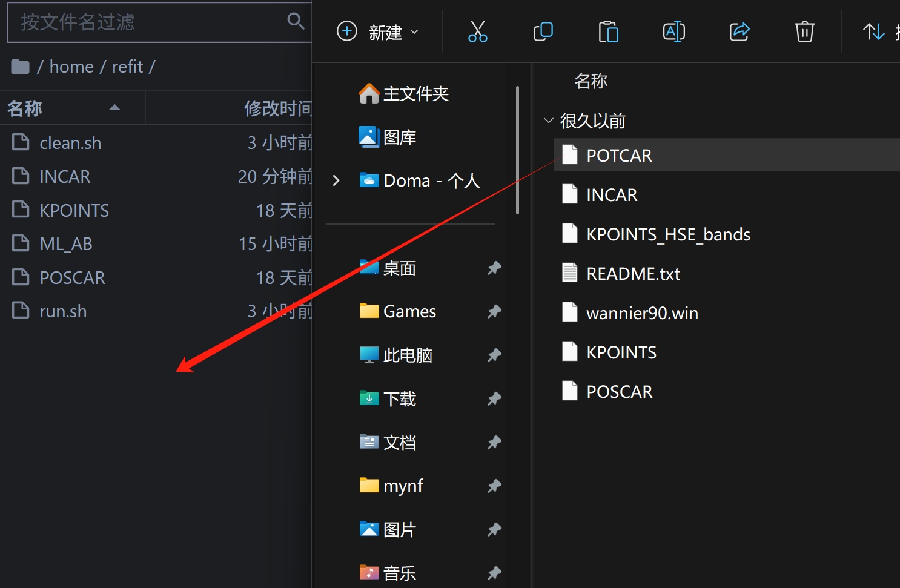Select the wannier90.win file
The height and width of the screenshot is (588, 900).
pos(642,313)
